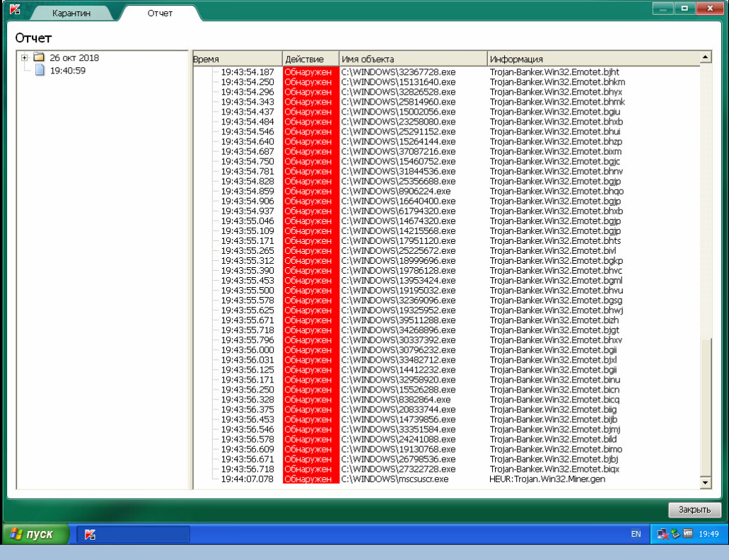Image resolution: width=729 pixels, height=560 pixels.
Task: Click the Kaspersky logo icon in title bar
Action: pos(15,9)
